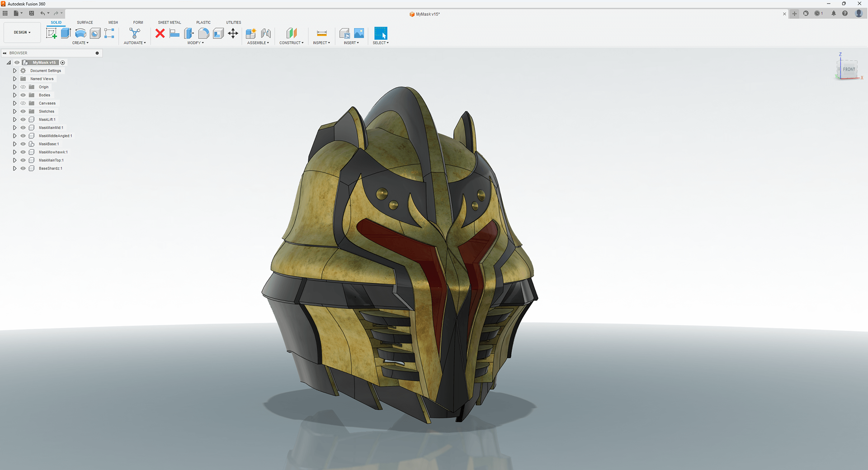Click the red X Delete tool

[x=160, y=33]
